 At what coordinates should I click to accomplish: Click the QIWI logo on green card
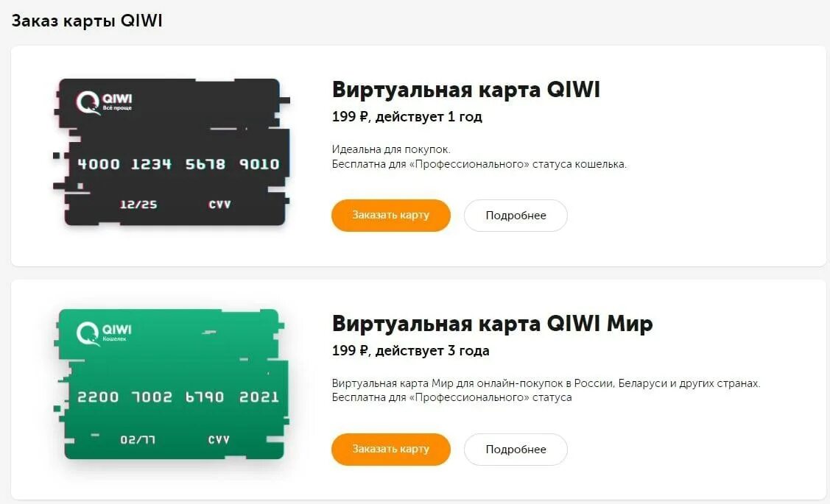click(x=104, y=334)
